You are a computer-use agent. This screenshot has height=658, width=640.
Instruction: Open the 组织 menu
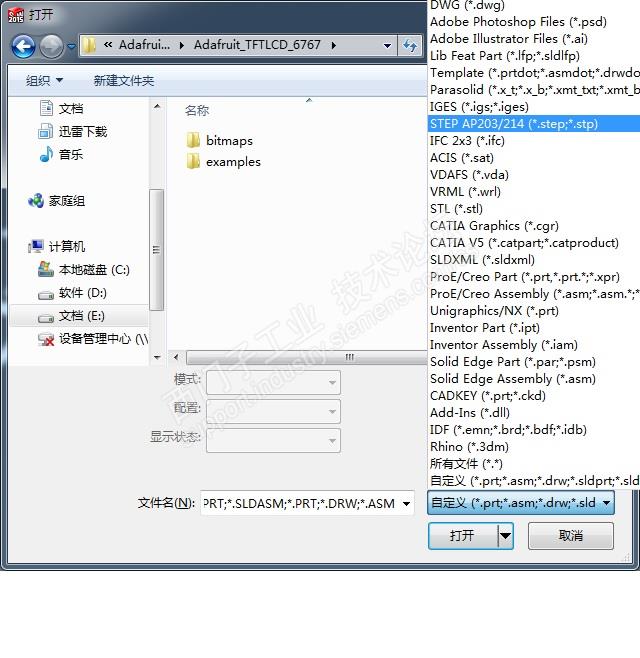point(44,80)
